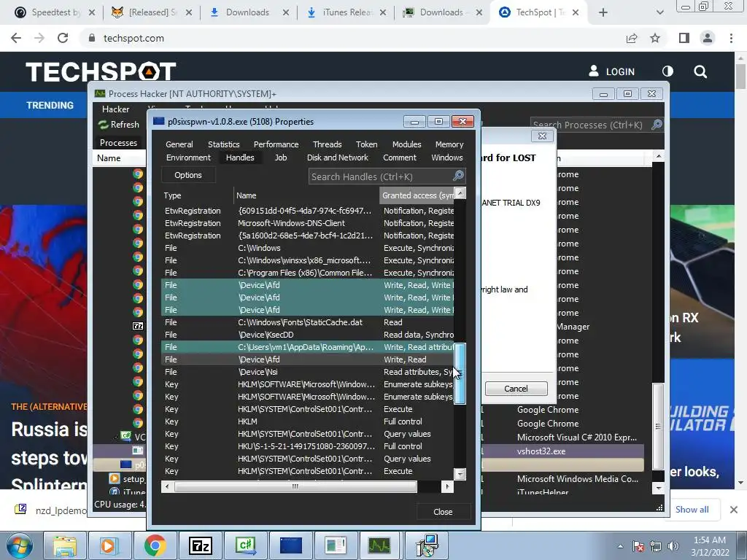747x560 pixels.
Task: Open Visual C# from taskbar
Action: pos(246,545)
